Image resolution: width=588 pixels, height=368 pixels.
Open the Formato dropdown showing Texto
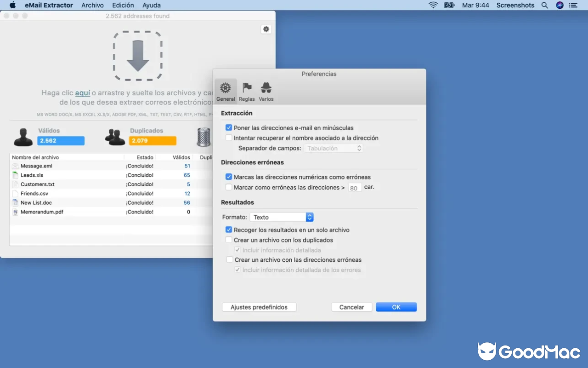[282, 217]
